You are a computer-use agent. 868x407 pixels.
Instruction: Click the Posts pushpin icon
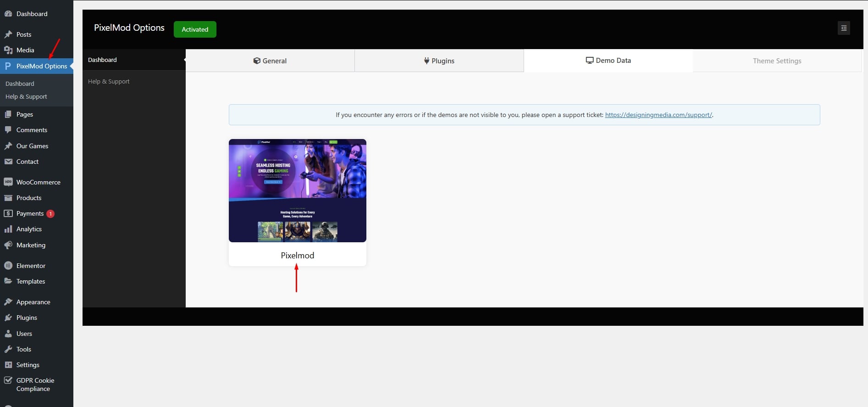pos(8,34)
